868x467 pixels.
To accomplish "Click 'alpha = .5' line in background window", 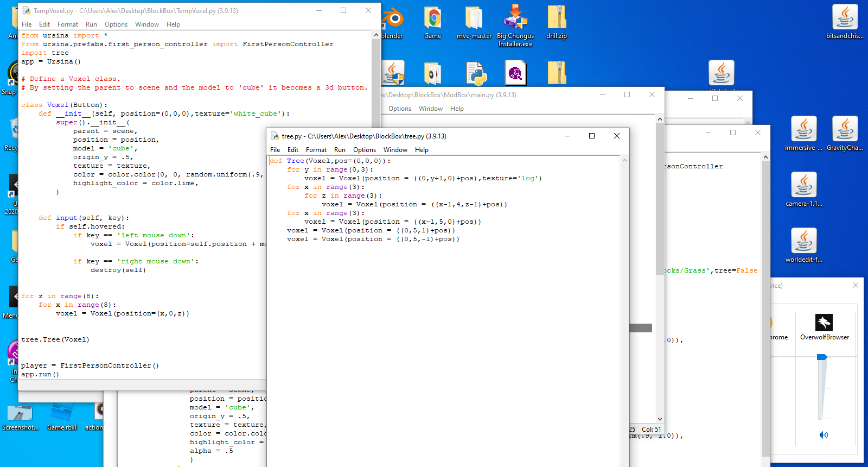I will pos(212,451).
